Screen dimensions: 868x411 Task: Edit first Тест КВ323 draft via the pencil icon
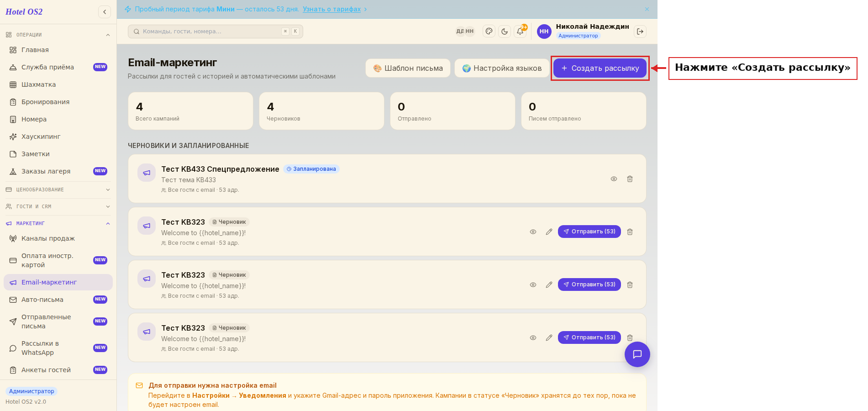549,232
